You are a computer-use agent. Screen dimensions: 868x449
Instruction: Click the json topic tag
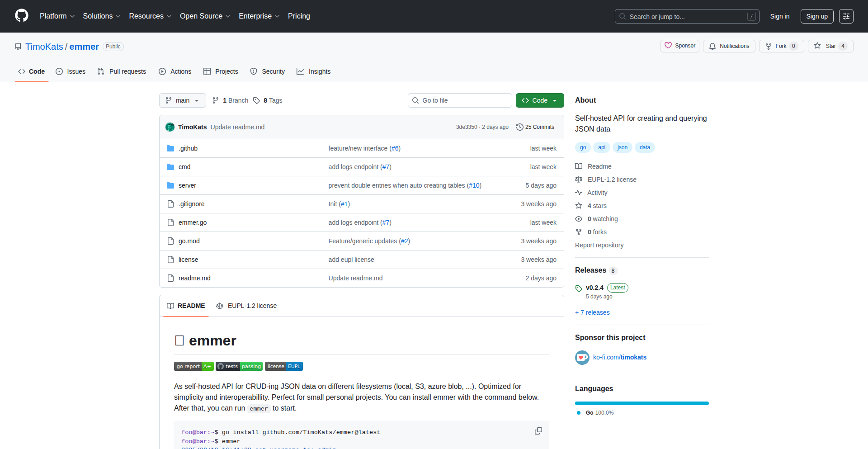click(x=623, y=147)
